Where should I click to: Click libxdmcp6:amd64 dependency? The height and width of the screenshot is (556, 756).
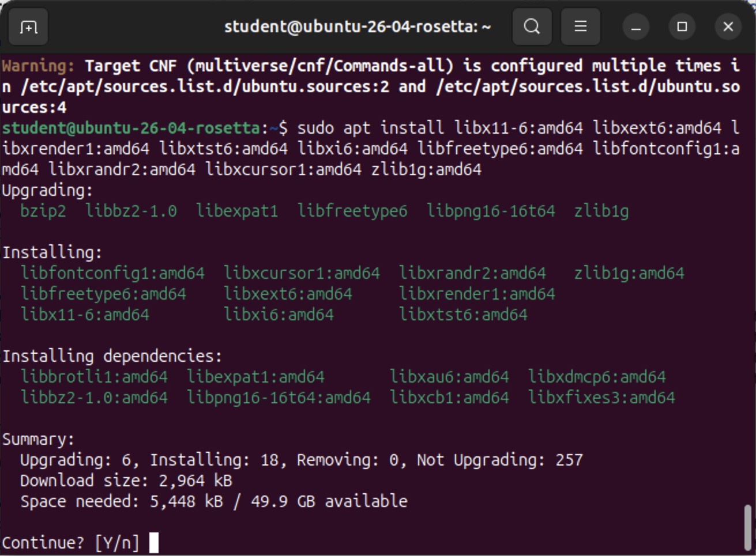tap(597, 377)
